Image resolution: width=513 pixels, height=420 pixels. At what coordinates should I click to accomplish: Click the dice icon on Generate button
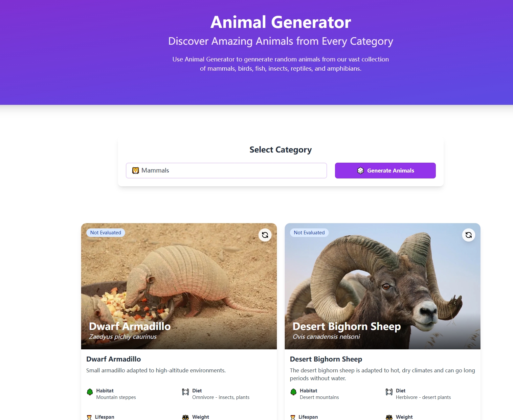(x=361, y=171)
